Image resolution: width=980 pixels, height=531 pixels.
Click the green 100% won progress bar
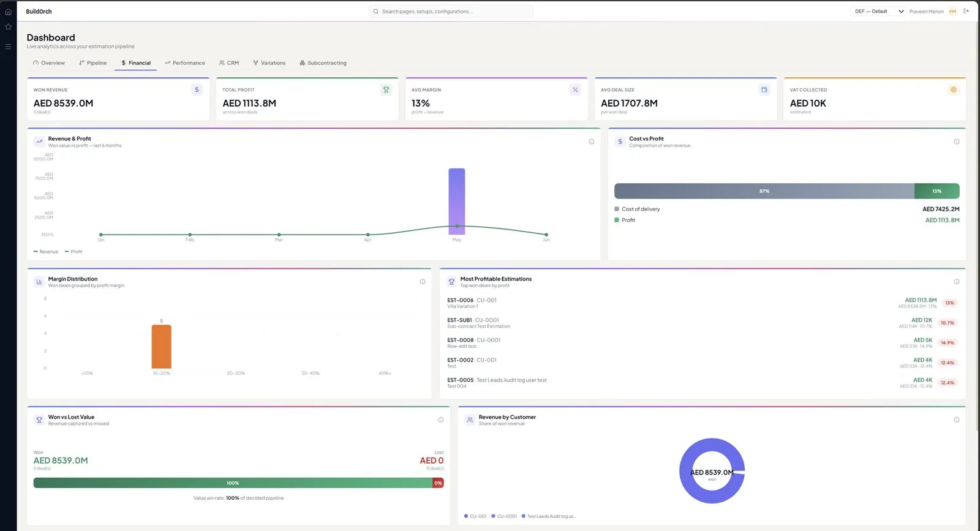tap(233, 483)
